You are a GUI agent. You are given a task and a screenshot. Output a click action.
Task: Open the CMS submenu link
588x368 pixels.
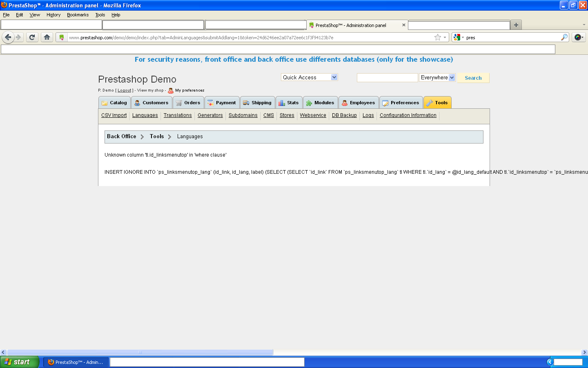click(269, 115)
